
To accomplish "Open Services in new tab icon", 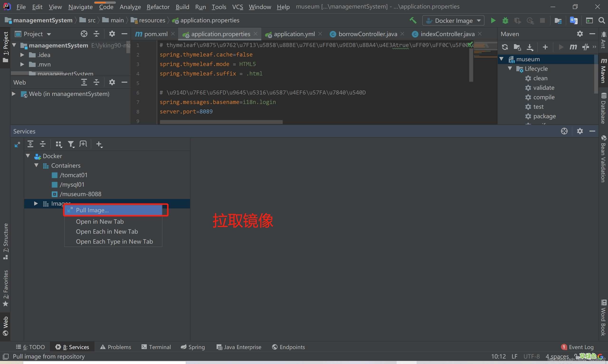I will point(83,144).
